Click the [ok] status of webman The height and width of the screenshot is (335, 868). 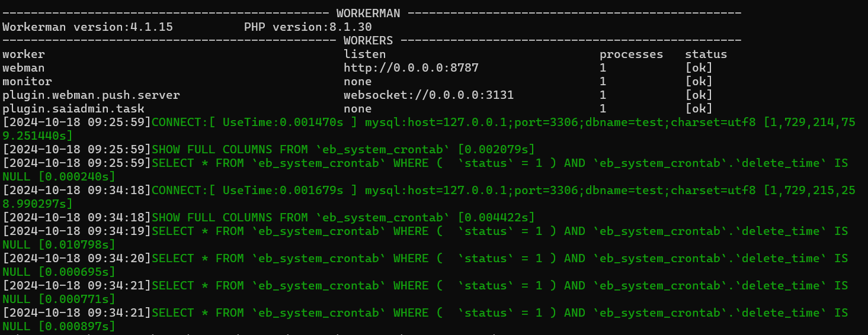699,67
